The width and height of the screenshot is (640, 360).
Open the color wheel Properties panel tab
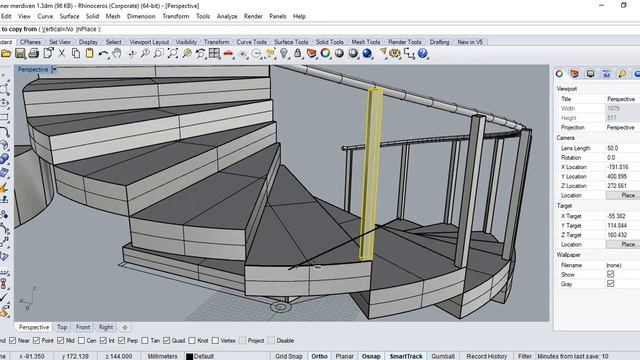click(560, 73)
